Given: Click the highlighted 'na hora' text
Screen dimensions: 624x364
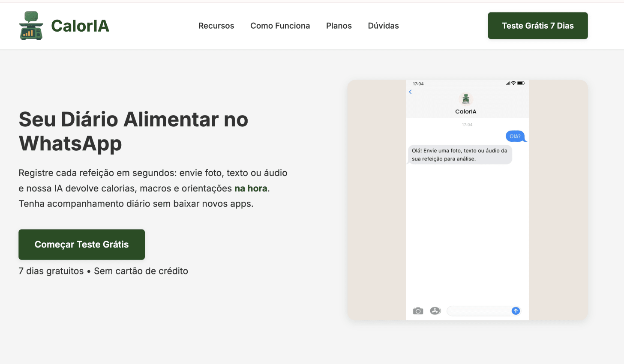Looking at the screenshot, I should [x=251, y=188].
